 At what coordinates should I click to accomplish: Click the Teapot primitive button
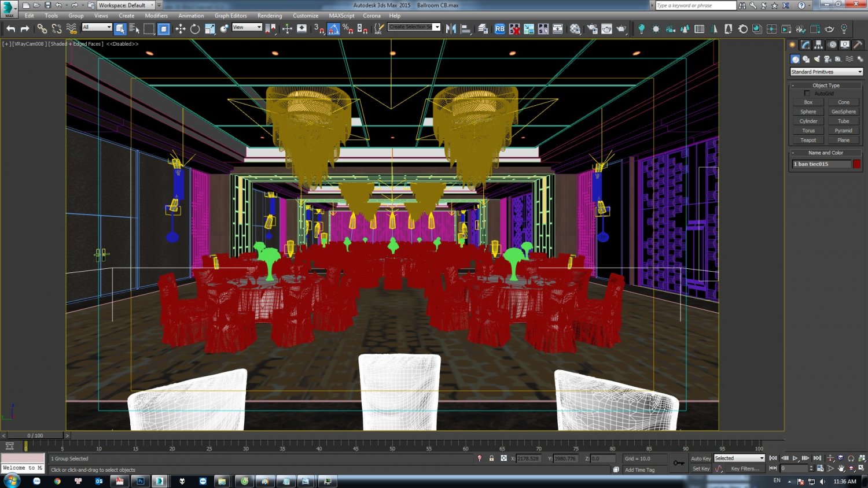808,140
